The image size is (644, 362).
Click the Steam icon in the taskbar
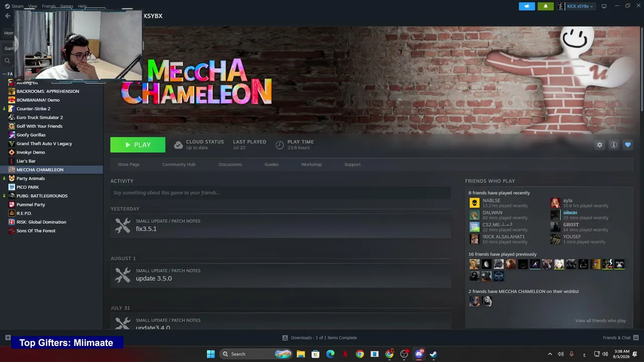[433, 354]
